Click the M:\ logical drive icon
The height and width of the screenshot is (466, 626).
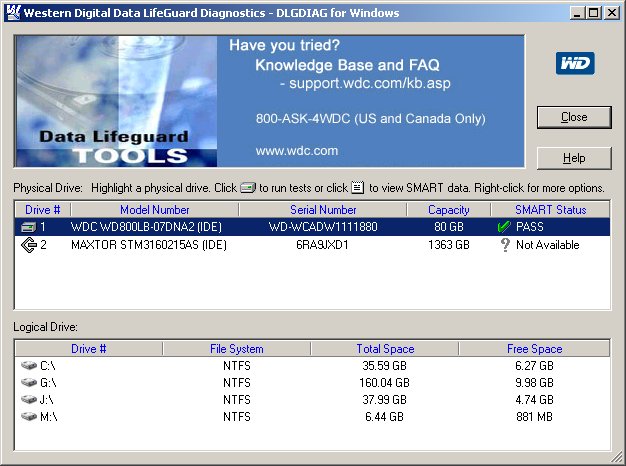coord(29,416)
